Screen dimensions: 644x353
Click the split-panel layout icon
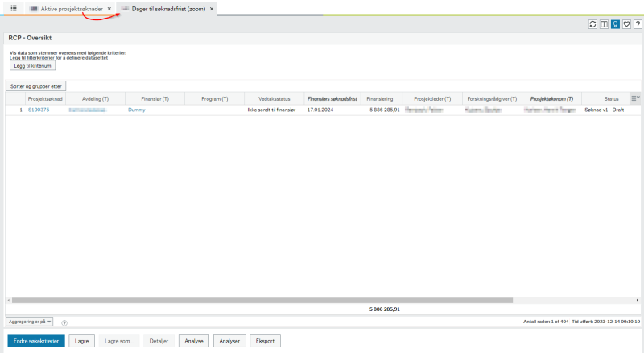point(604,24)
